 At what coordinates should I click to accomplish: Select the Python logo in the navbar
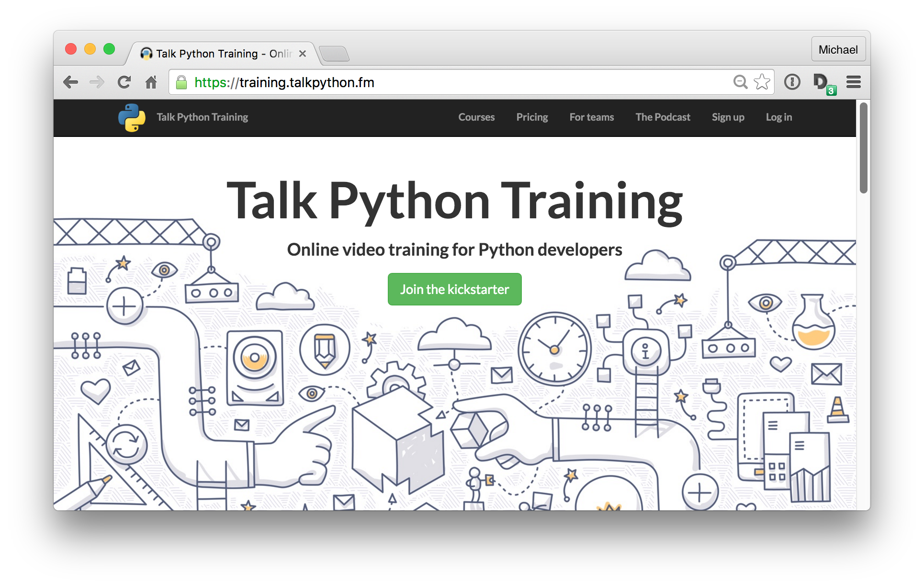[131, 117]
